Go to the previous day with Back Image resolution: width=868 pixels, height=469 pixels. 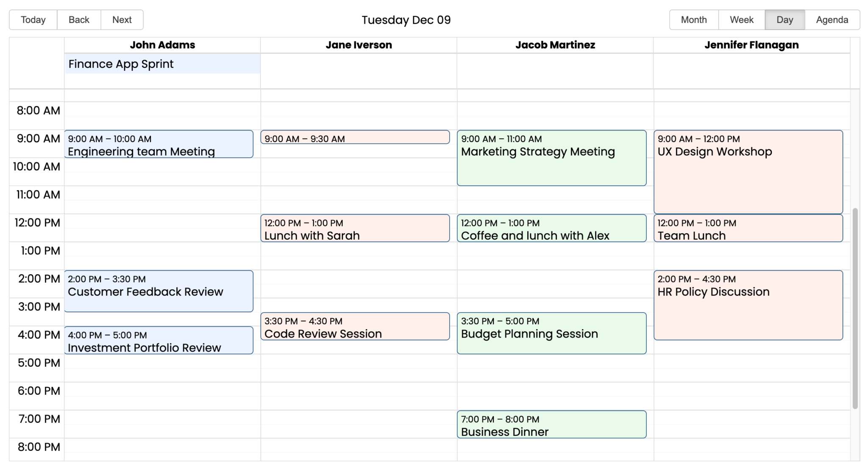[x=79, y=20]
